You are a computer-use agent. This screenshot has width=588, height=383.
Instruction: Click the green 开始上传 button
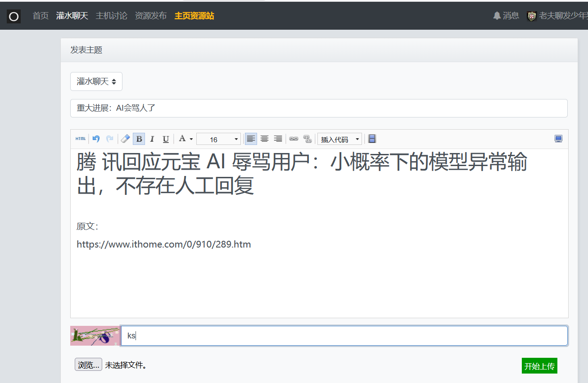pyautogui.click(x=539, y=366)
